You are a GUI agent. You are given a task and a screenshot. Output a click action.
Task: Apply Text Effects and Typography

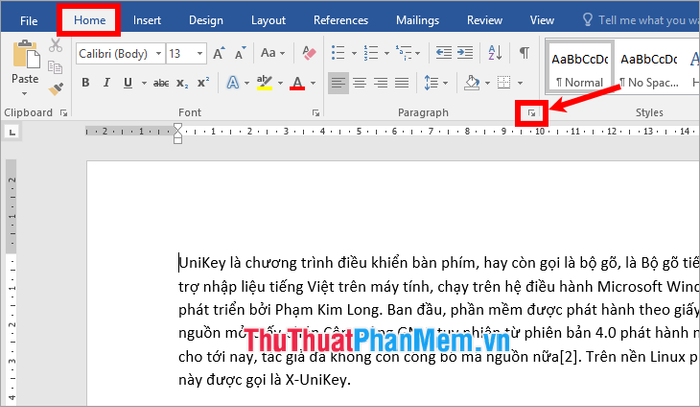tap(233, 83)
